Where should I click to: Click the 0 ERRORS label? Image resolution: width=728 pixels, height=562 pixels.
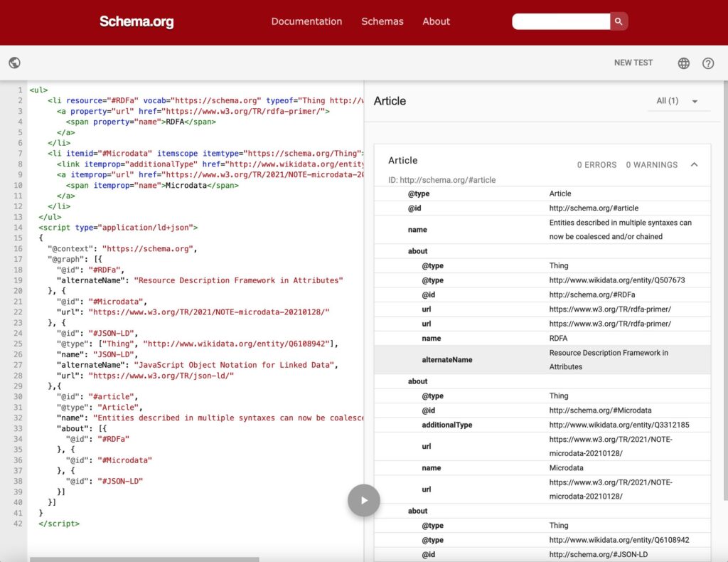pyautogui.click(x=596, y=165)
